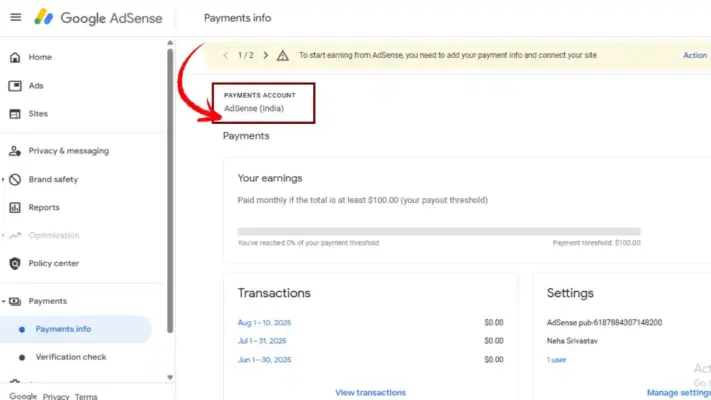
Task: Click the Google AdSense logo
Action: point(98,18)
